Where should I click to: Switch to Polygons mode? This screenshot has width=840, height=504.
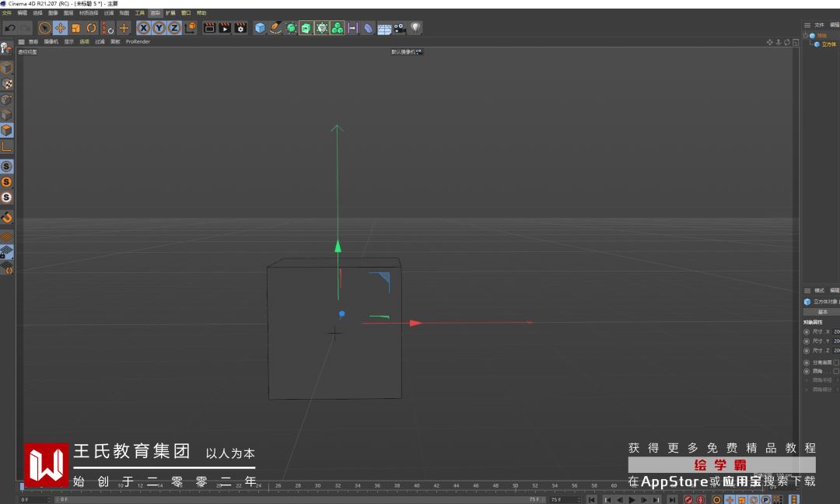[6, 131]
